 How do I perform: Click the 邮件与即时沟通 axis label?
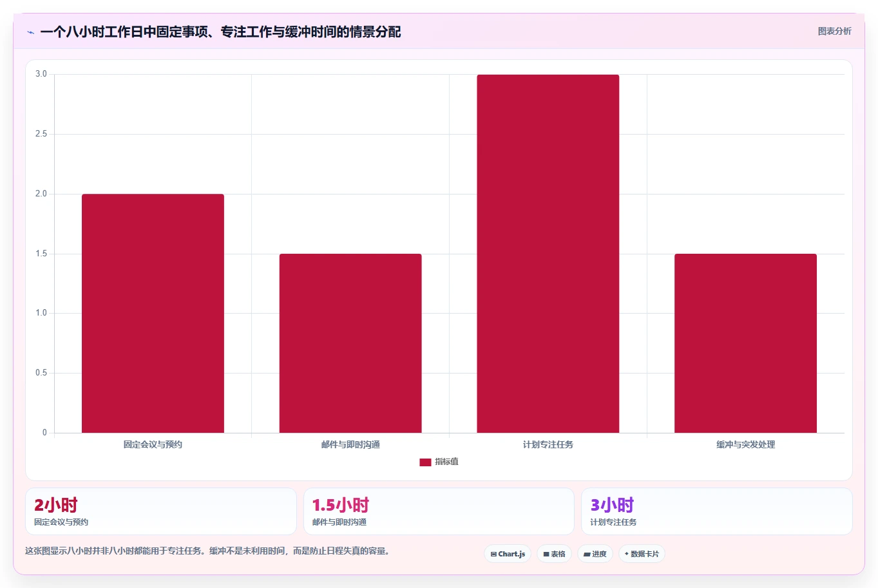click(x=350, y=444)
